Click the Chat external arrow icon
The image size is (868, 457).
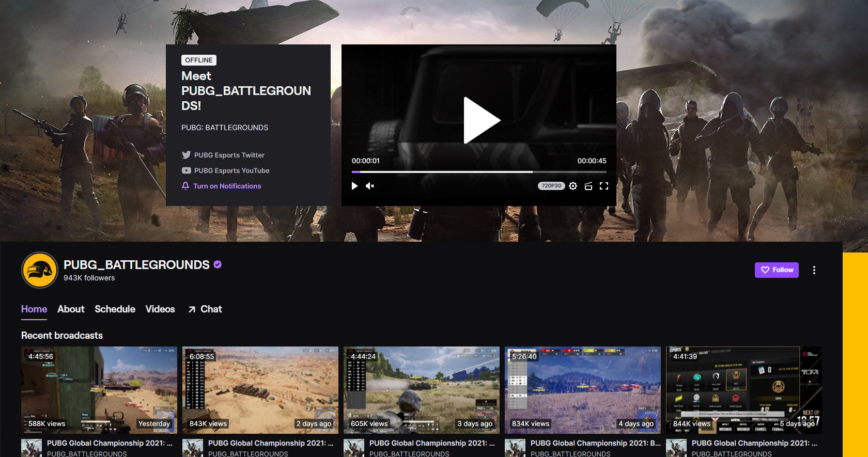click(192, 309)
